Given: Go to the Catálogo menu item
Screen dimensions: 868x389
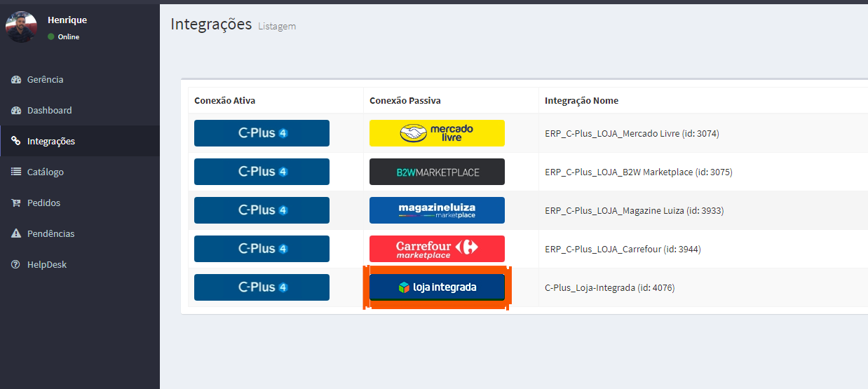Looking at the screenshot, I should [x=80, y=172].
